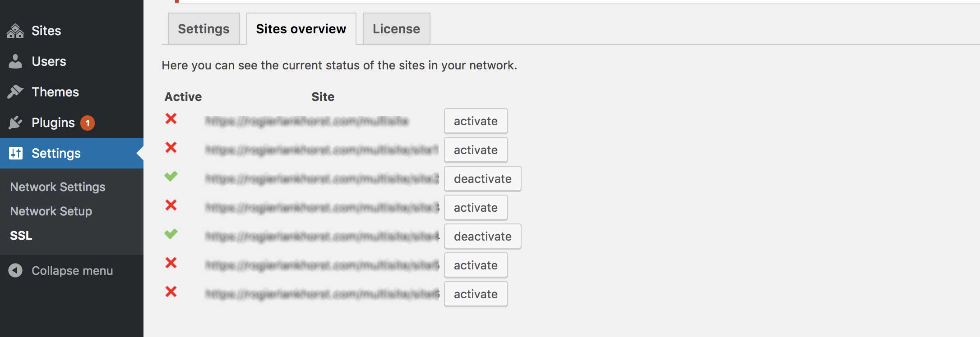Image resolution: width=980 pixels, height=337 pixels.
Task: Select the highlighted SSL submenu item
Action: [x=20, y=235]
